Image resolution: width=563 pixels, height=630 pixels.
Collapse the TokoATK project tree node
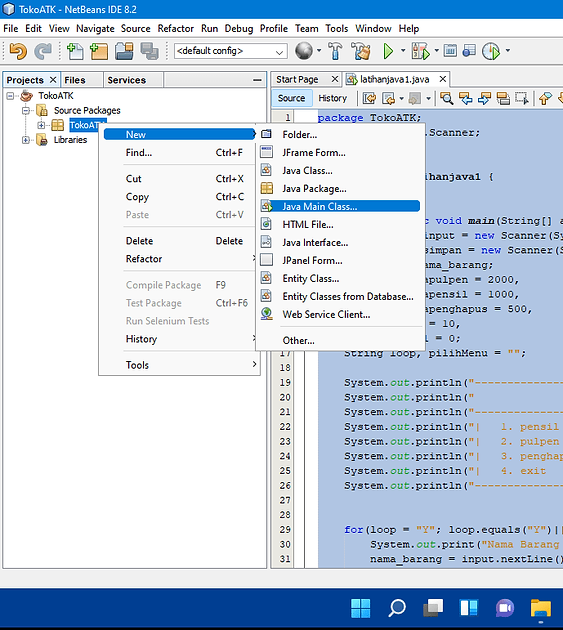pyautogui.click(x=10, y=96)
